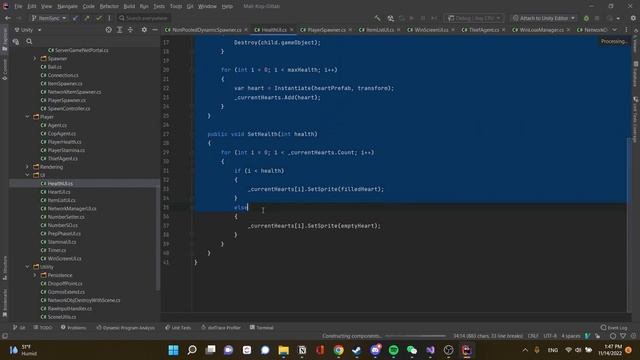Viewport: 640px width, 360px height.
Task: Open the Problems tool window
Action: pos(73,327)
